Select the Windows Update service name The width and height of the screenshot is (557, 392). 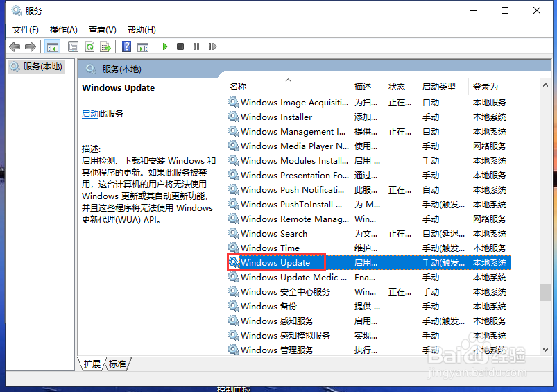click(x=275, y=263)
